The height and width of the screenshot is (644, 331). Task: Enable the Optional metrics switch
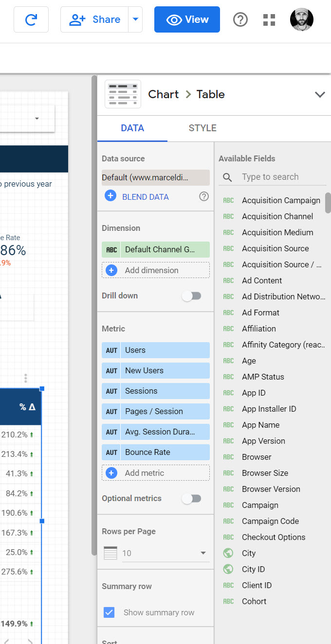pos(191,498)
